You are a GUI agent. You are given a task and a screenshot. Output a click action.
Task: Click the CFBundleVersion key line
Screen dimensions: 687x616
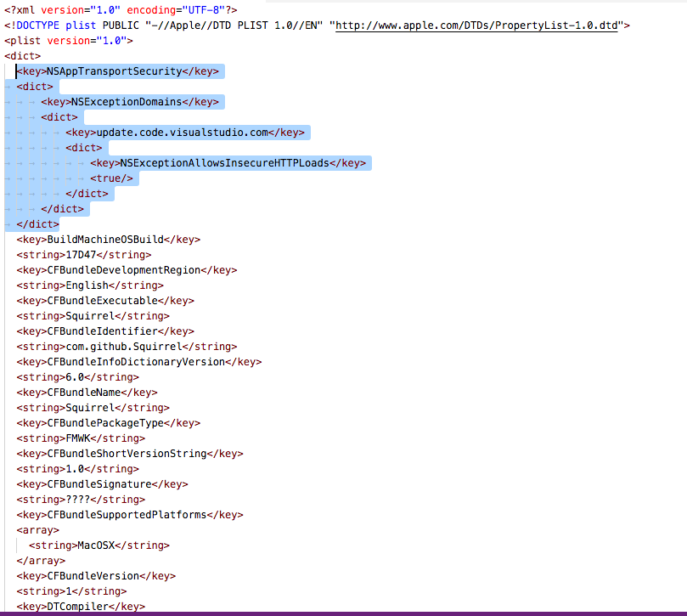[96, 576]
